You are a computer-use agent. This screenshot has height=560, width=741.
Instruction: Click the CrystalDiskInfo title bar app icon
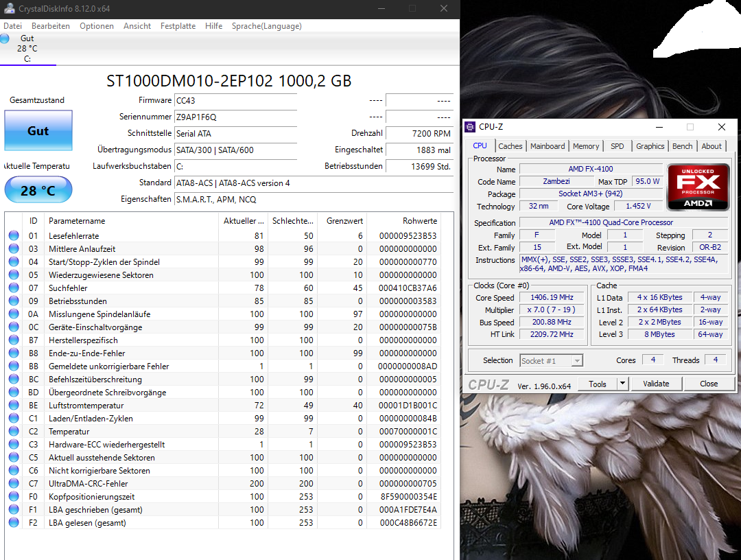click(10, 8)
